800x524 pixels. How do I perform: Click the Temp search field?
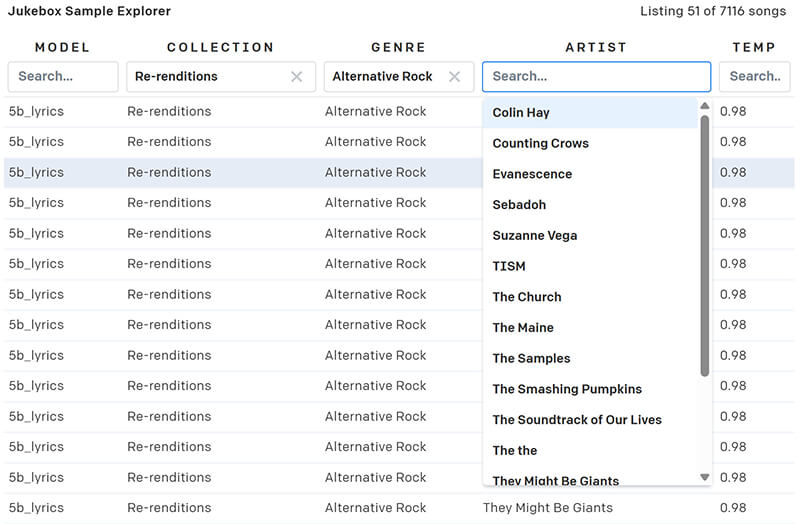pos(755,77)
